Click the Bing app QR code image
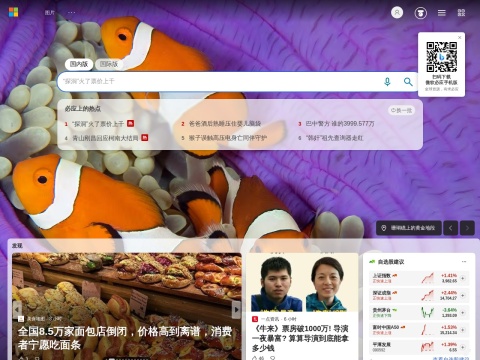Viewport: 480px width, 360px height. coord(442,57)
